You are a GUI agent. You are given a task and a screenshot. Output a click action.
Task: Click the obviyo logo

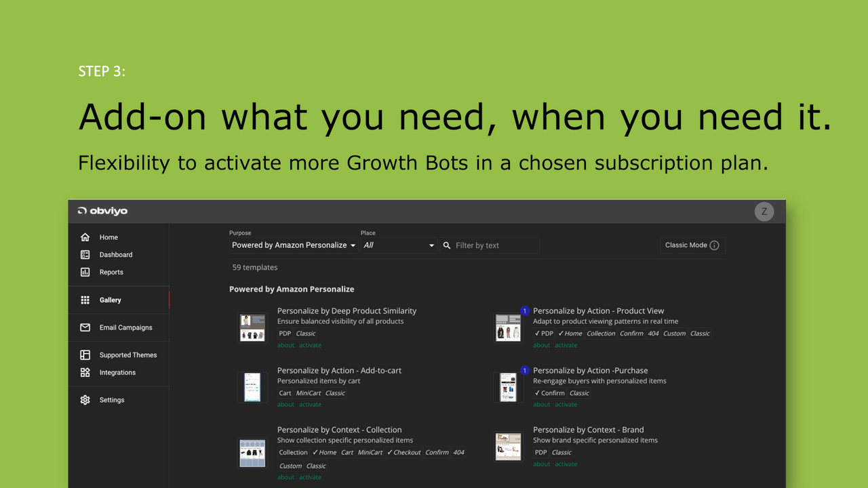[x=102, y=211]
